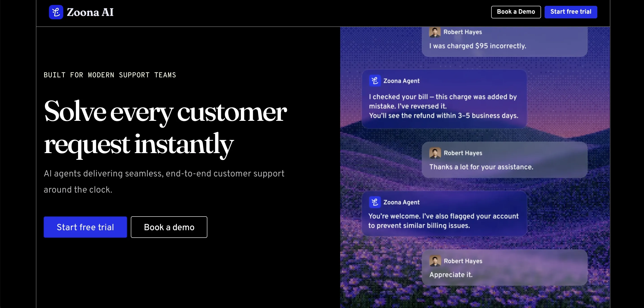
Task: Select the "Thanks a lot for your assistance" message
Action: (481, 167)
